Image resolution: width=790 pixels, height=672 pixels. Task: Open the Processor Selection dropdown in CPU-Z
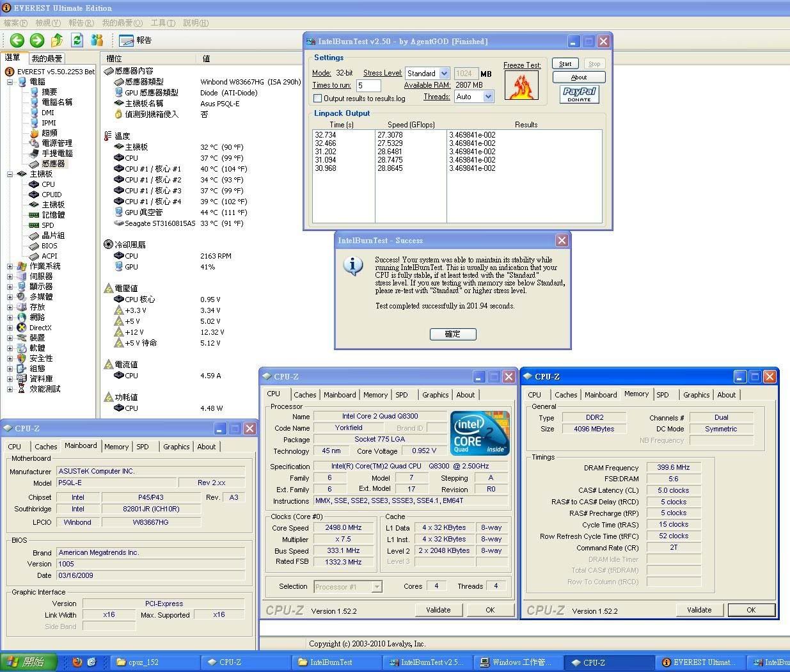pos(377,587)
